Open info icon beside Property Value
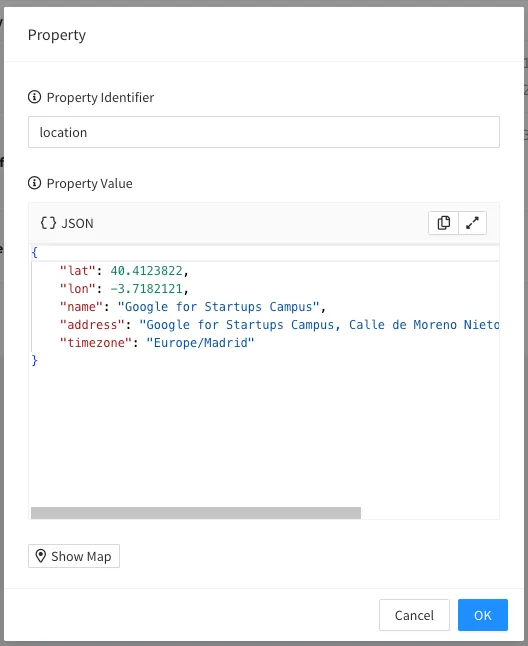 [34, 183]
